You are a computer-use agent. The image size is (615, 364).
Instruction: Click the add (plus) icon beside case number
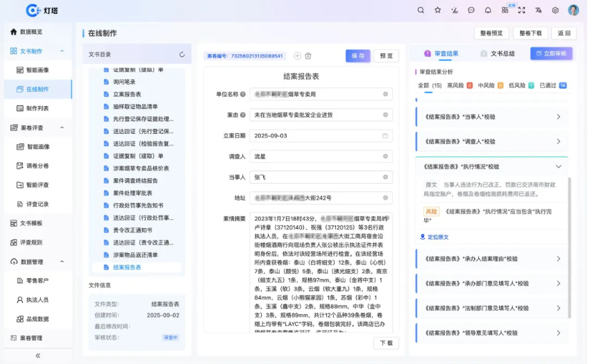click(297, 56)
